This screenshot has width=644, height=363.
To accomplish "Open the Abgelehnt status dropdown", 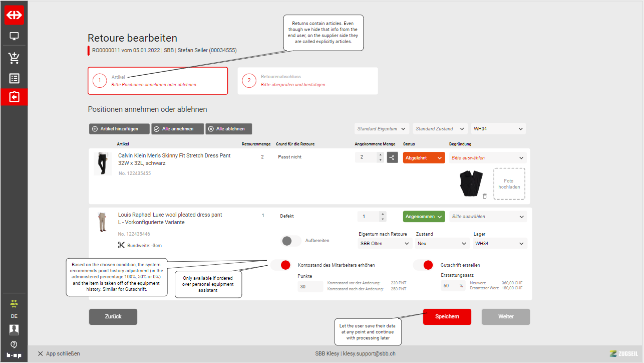I will pos(424,157).
